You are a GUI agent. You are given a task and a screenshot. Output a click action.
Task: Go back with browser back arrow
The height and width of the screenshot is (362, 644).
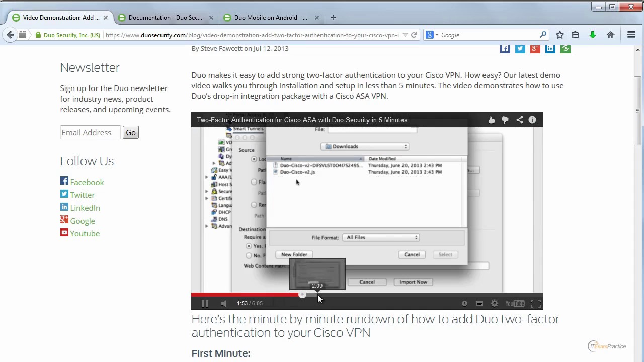pos(10,35)
